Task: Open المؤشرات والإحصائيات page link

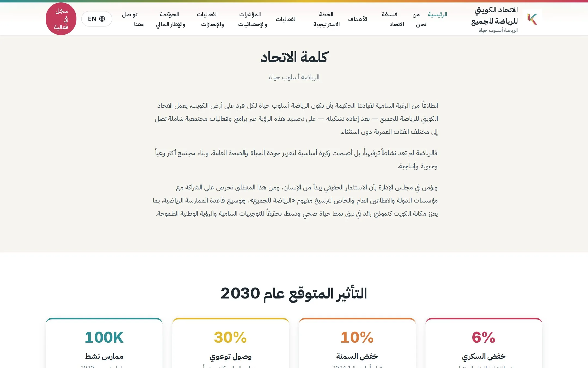Action: 253,19
